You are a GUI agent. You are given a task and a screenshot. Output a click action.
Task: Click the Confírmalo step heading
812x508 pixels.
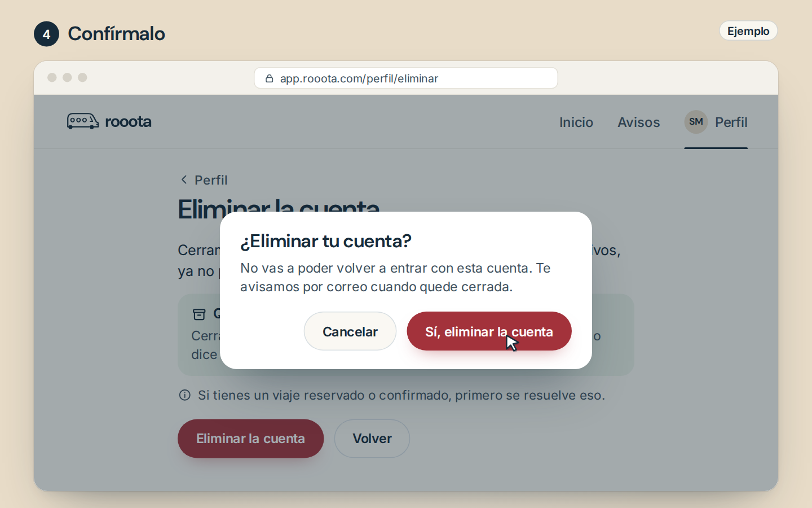[x=117, y=34]
